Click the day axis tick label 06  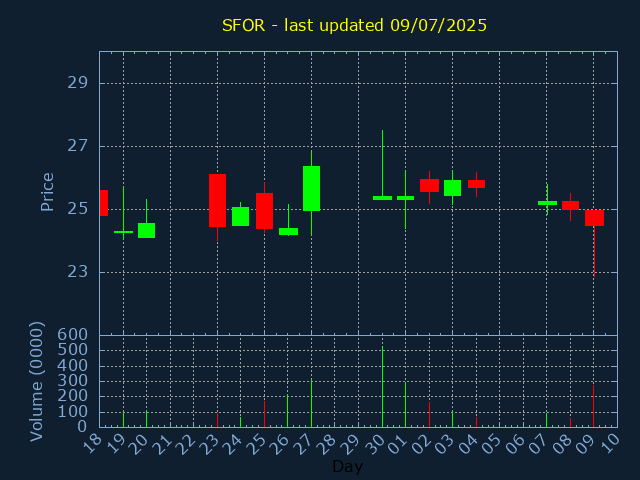tap(516, 444)
